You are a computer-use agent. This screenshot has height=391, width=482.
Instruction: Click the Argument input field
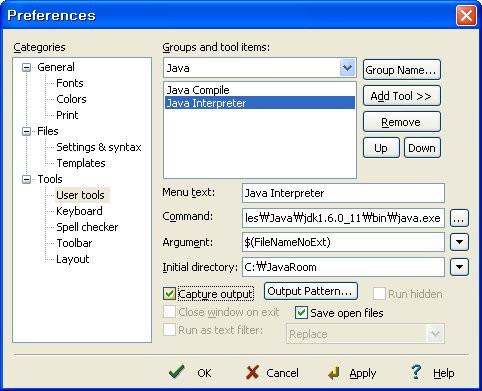(x=343, y=242)
